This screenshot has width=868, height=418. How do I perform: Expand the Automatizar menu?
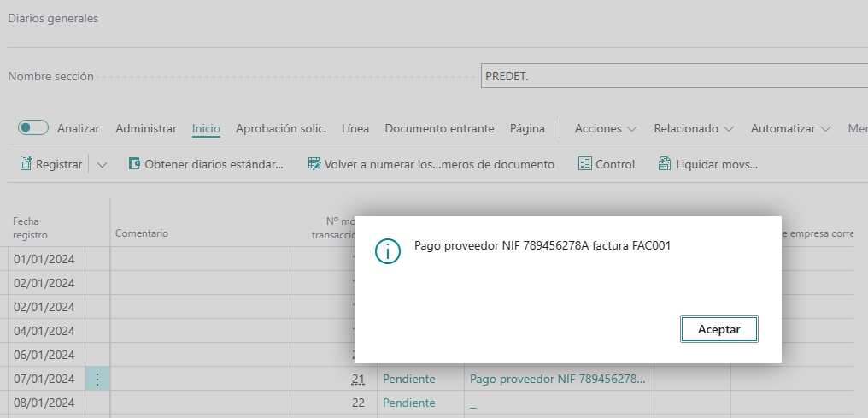[x=791, y=128]
